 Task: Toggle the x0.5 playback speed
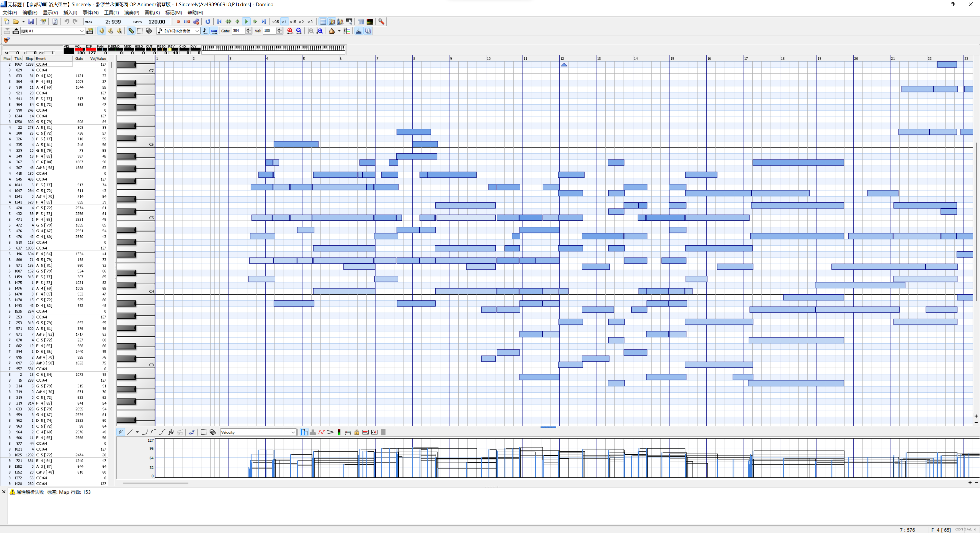click(x=275, y=22)
